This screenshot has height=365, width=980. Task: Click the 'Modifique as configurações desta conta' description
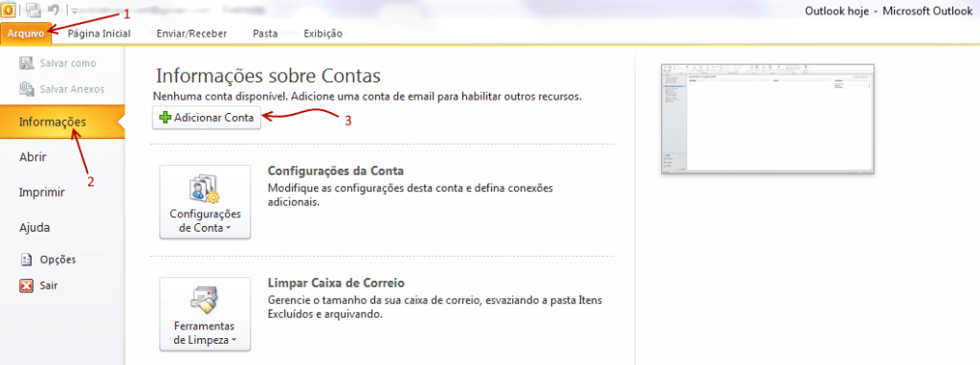(411, 195)
